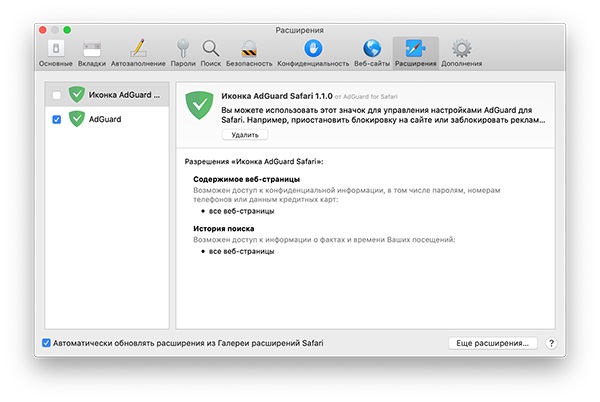Click the Еще расширения button
The image size is (600, 402).
(x=492, y=343)
